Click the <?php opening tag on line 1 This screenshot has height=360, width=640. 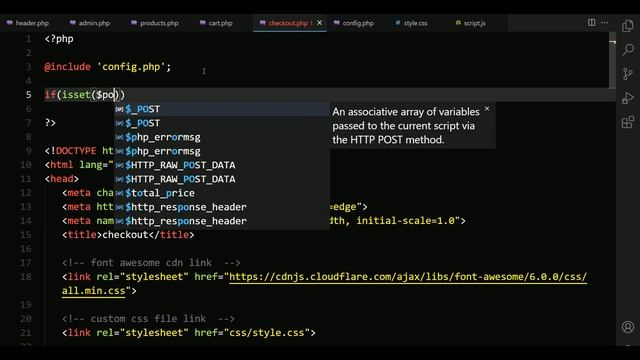pos(59,39)
